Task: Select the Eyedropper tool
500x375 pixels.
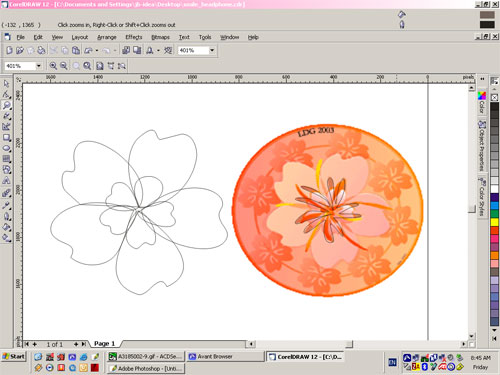Action: pos(6,205)
